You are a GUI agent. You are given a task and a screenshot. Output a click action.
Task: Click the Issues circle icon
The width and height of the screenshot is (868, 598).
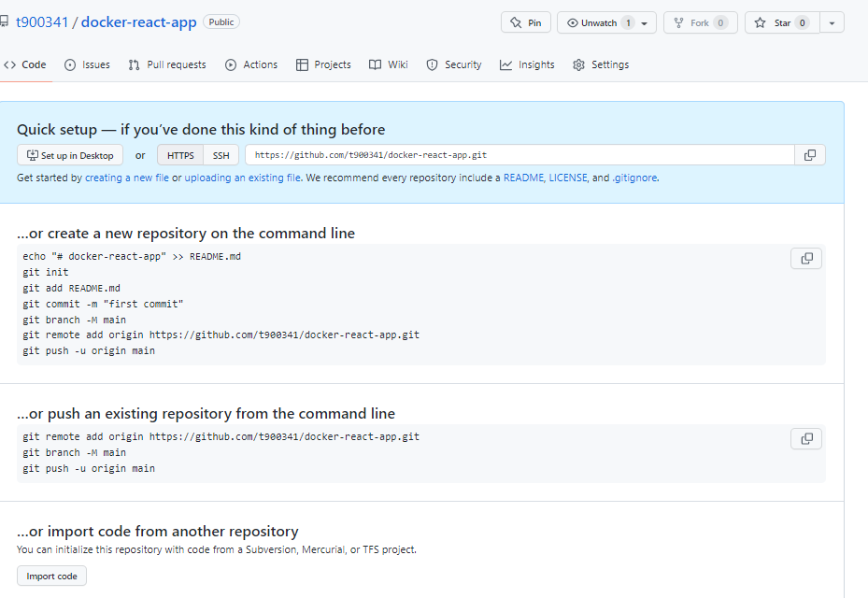coord(70,64)
